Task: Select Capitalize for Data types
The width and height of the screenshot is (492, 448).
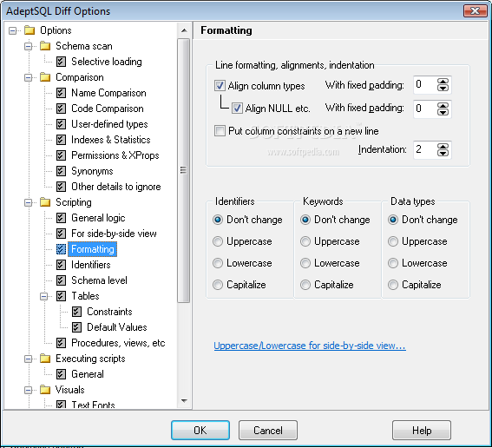Action: [x=393, y=285]
